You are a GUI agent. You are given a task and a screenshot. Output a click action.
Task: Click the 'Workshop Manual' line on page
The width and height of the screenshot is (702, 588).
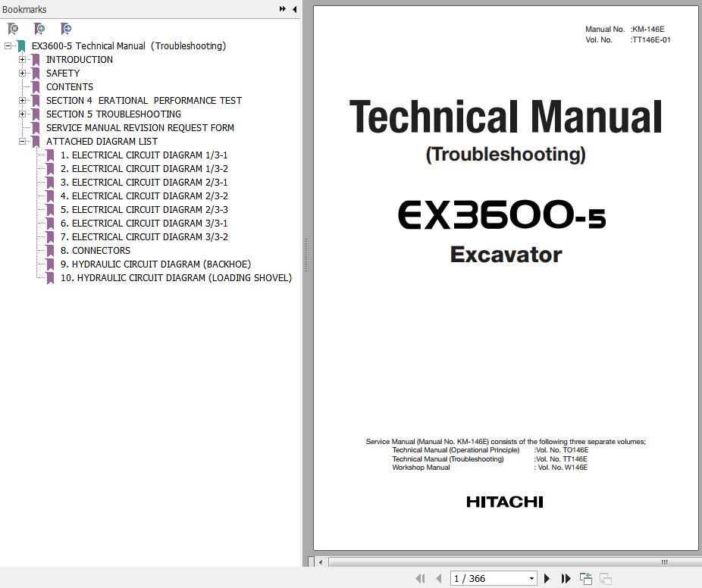[x=490, y=468]
